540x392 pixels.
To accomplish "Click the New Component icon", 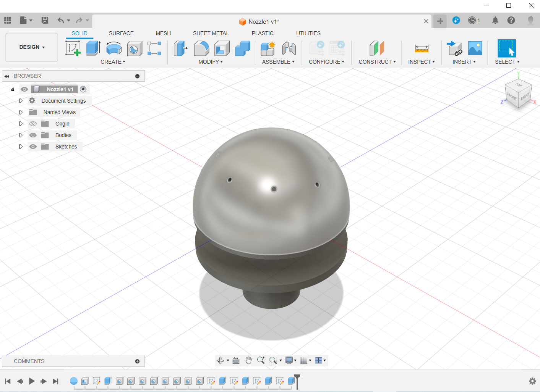I will pos(268,48).
